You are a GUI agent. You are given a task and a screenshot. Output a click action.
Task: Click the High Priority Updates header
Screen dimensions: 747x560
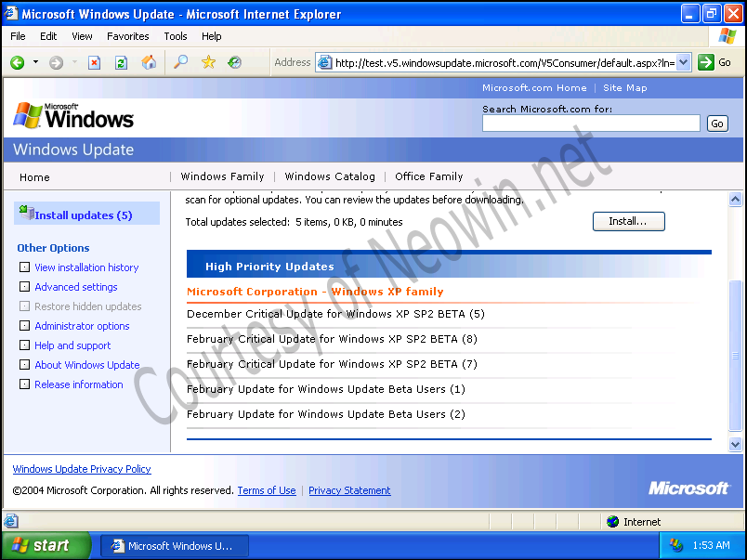269,267
